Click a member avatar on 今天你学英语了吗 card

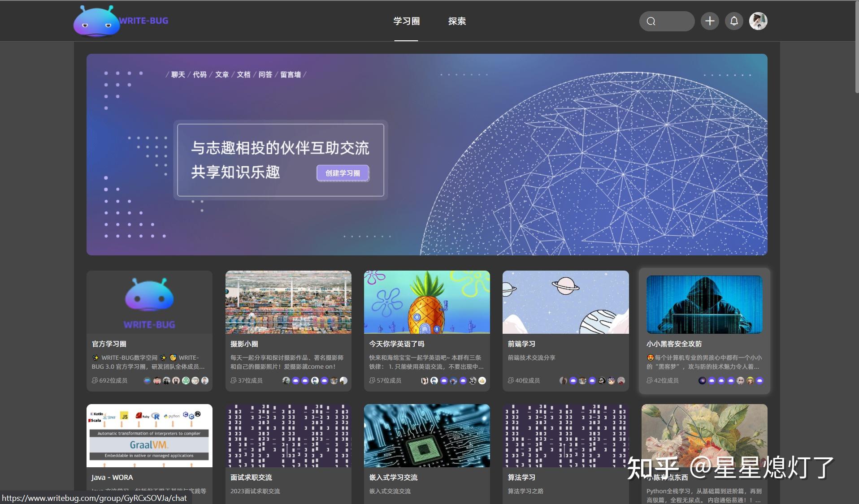[x=425, y=380]
